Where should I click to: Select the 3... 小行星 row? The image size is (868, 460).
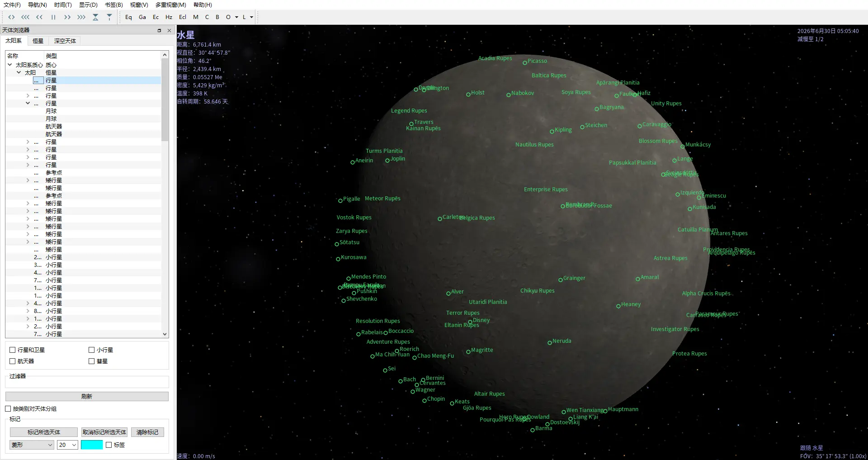coord(83,265)
